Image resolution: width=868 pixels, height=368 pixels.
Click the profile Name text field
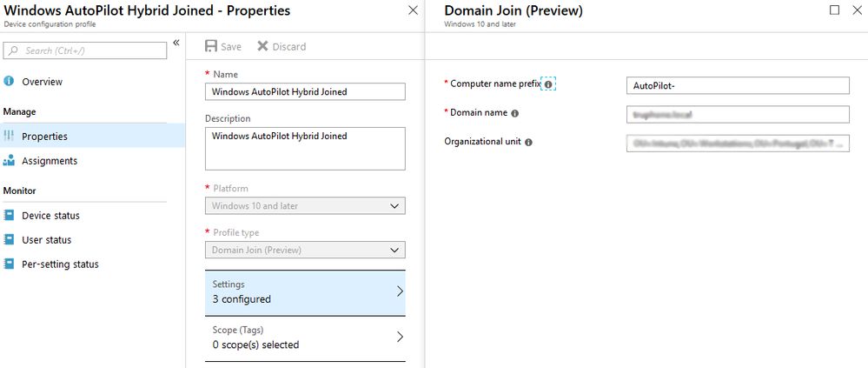pos(305,91)
